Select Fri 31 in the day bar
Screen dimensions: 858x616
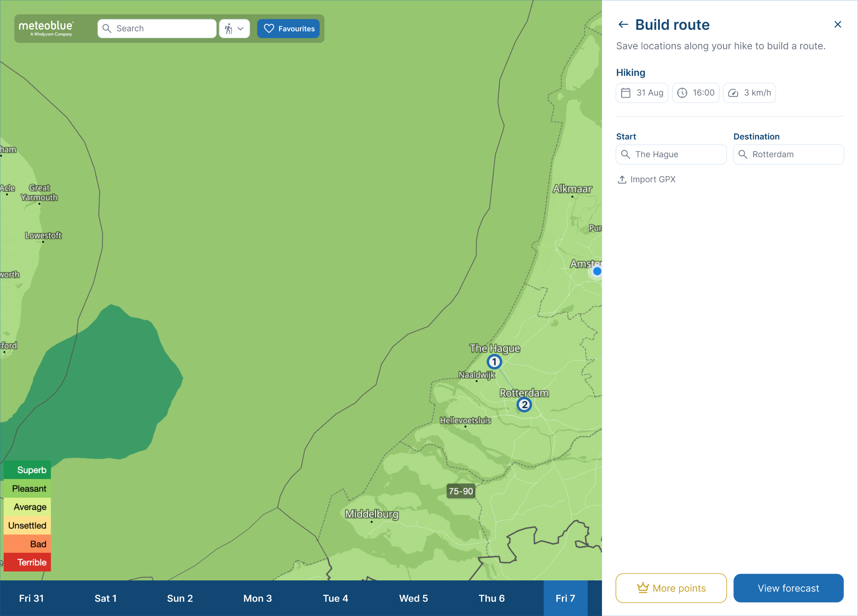[31, 598]
